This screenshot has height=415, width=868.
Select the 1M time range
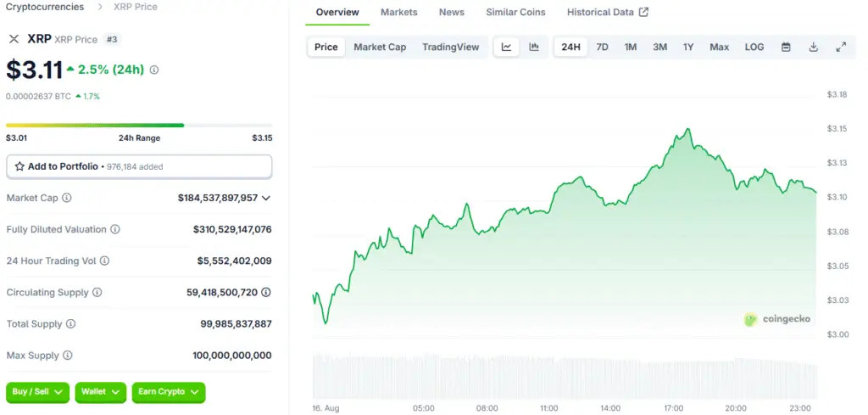click(x=631, y=47)
